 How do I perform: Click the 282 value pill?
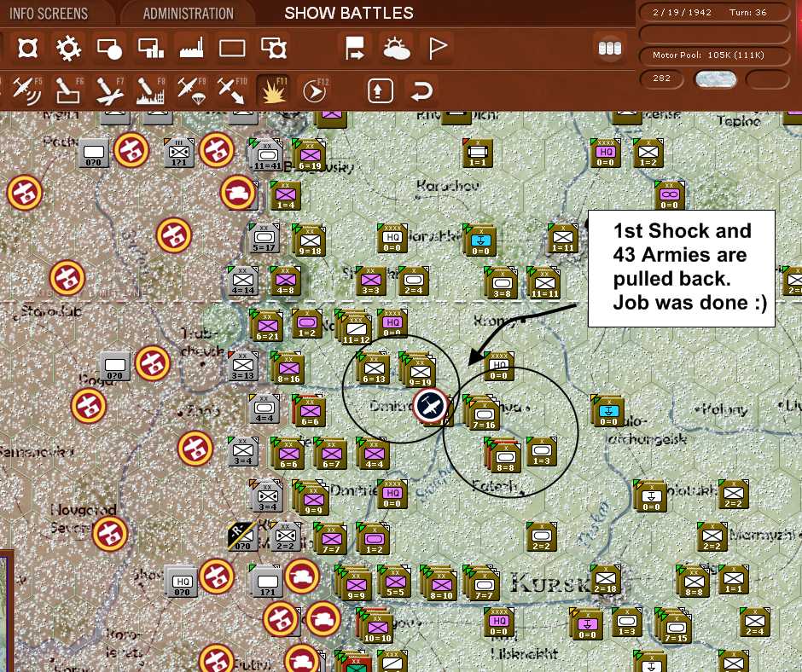[661, 78]
